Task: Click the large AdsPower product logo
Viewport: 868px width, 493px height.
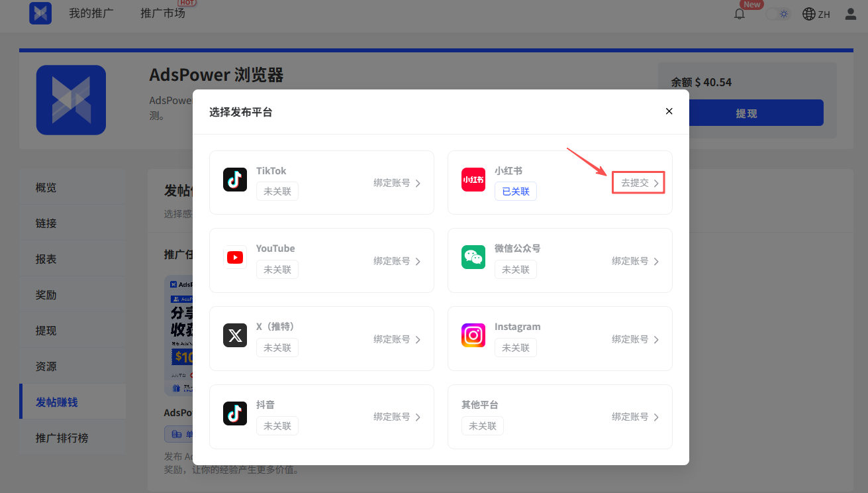Action: click(x=71, y=100)
